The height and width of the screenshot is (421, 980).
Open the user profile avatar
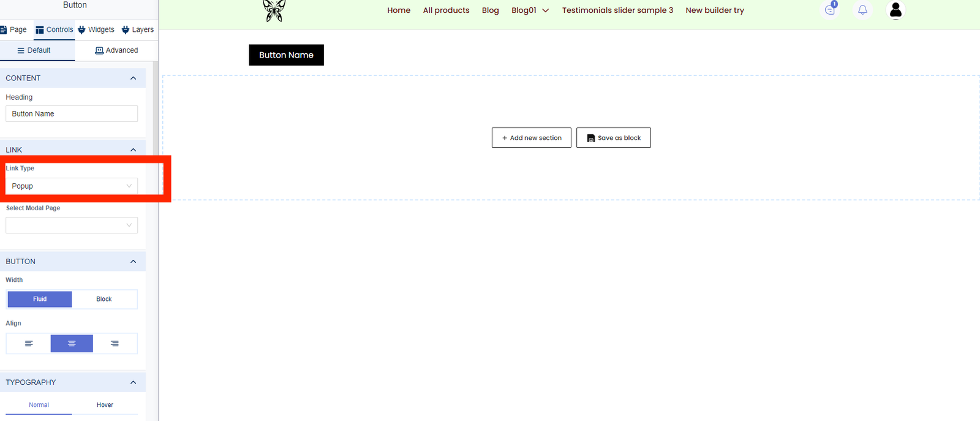click(895, 10)
